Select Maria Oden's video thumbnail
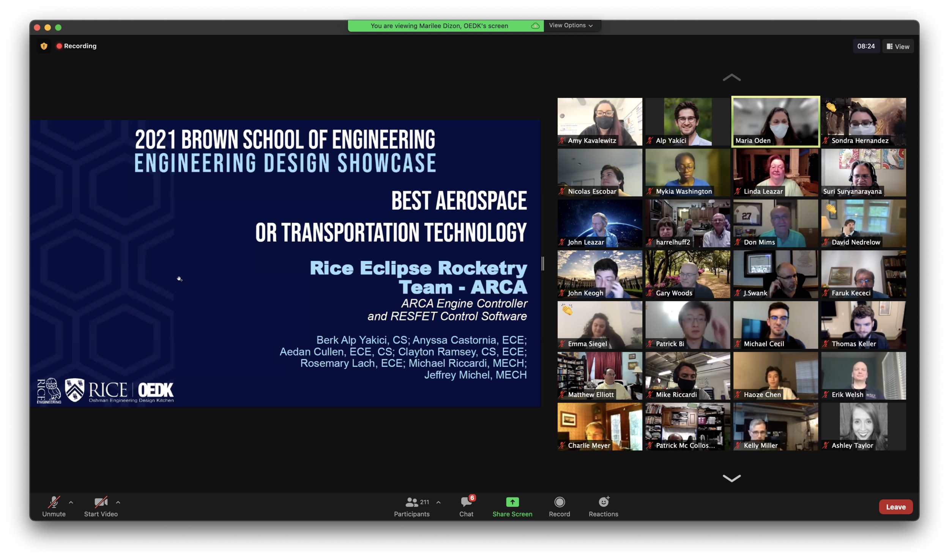 coord(776,121)
